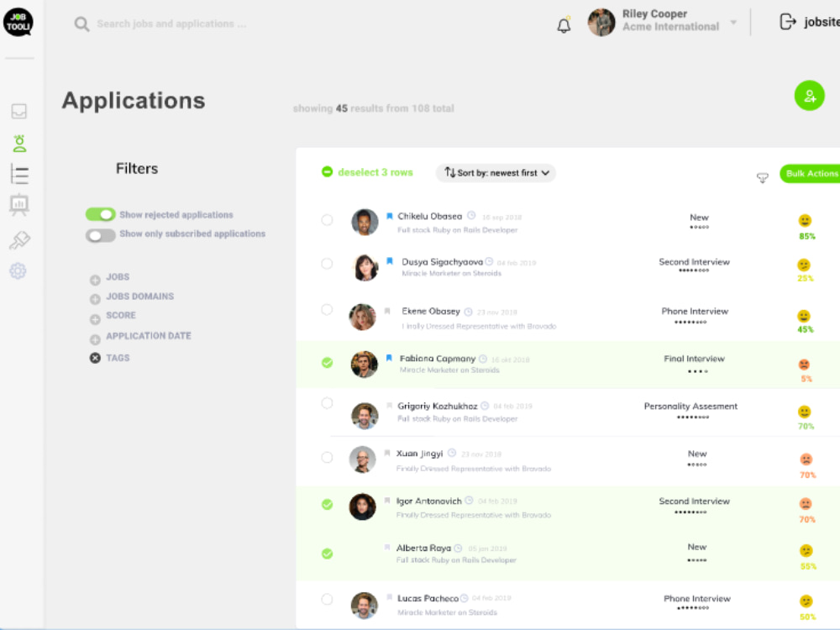Select the Ekene Obasey row checkbox

click(x=327, y=309)
